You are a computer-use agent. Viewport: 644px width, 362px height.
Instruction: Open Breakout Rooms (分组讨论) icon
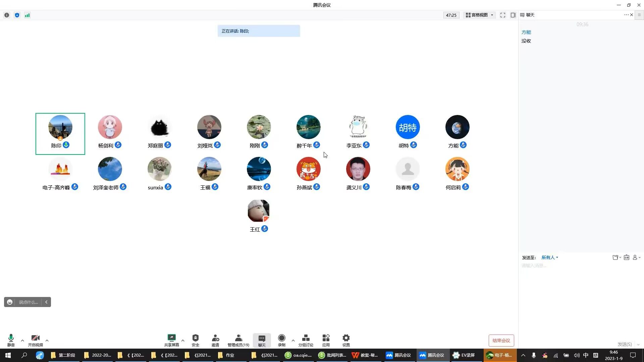coord(306,338)
